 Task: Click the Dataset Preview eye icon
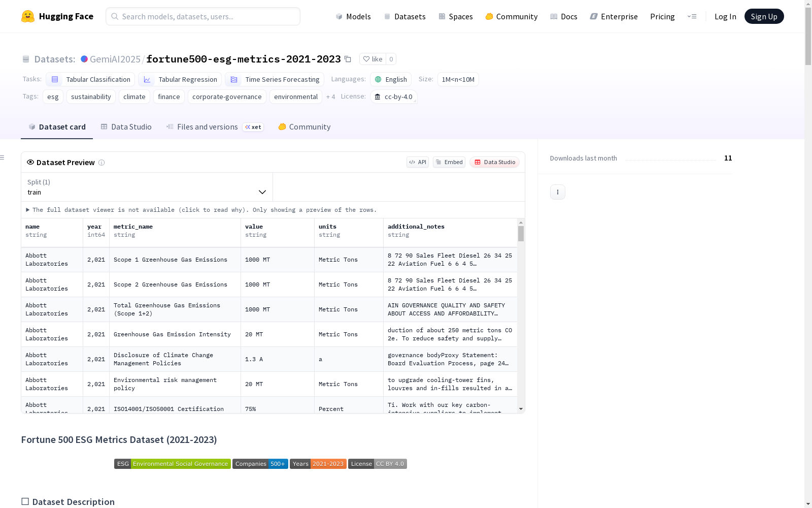(x=30, y=162)
